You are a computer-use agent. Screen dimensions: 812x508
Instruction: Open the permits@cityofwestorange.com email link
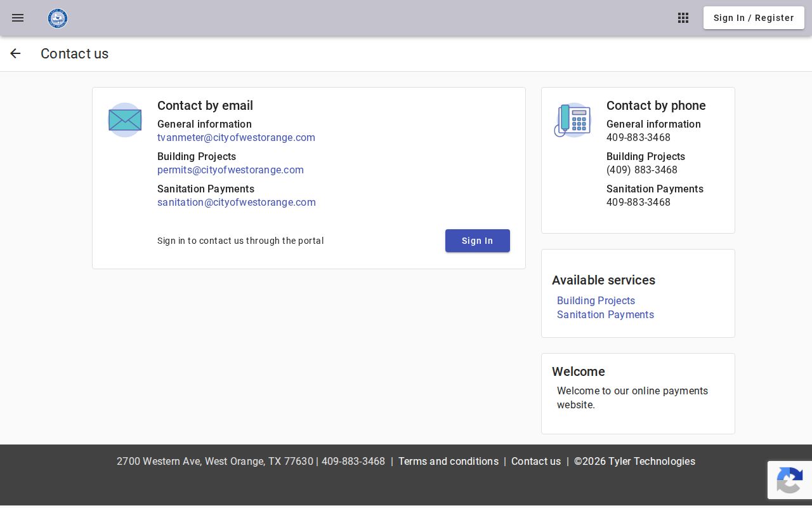(230, 170)
